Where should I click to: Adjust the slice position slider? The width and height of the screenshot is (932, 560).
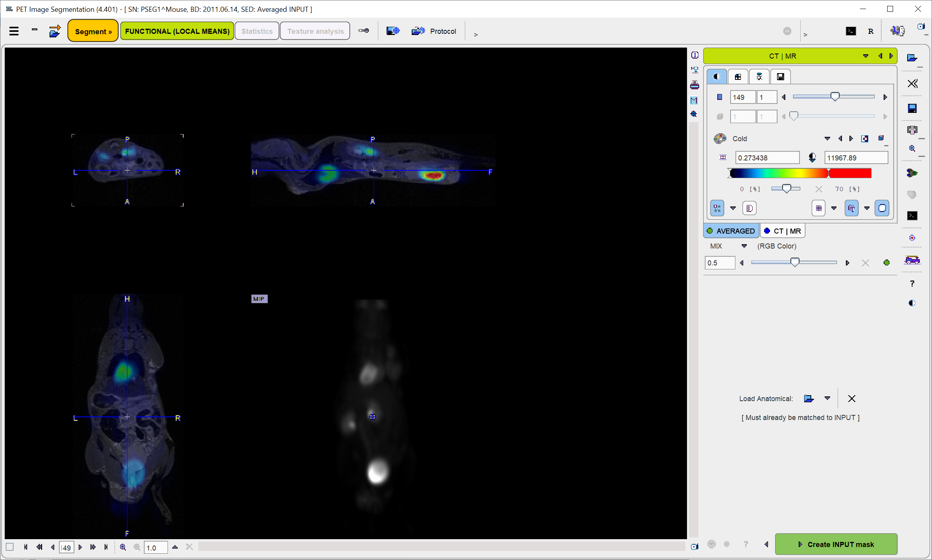pos(835,97)
